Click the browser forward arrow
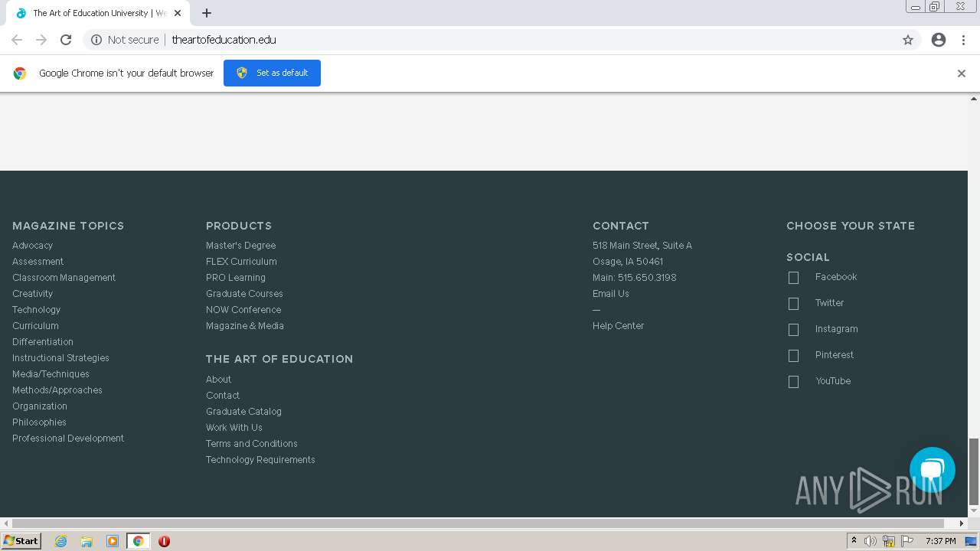The height and width of the screenshot is (551, 980). [41, 40]
